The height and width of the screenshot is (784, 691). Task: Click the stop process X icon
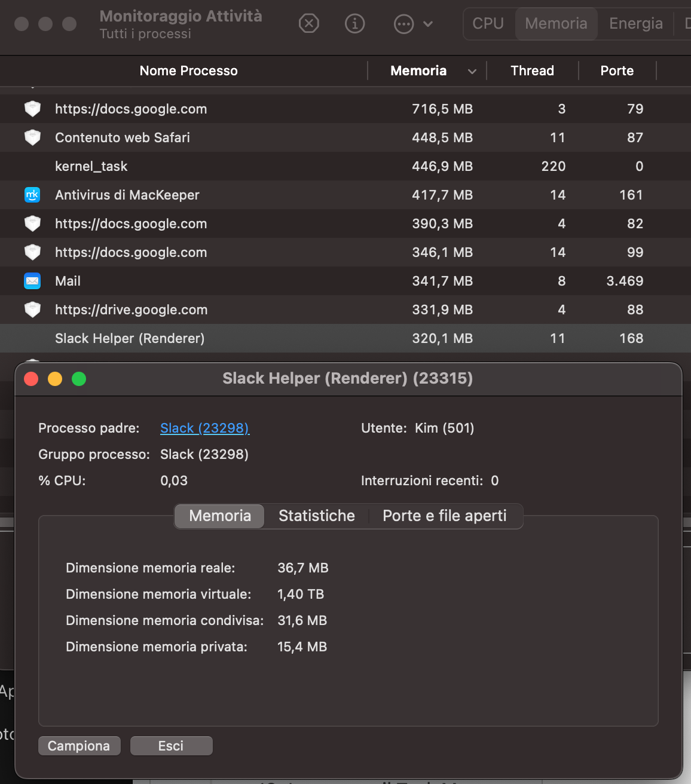coord(308,24)
